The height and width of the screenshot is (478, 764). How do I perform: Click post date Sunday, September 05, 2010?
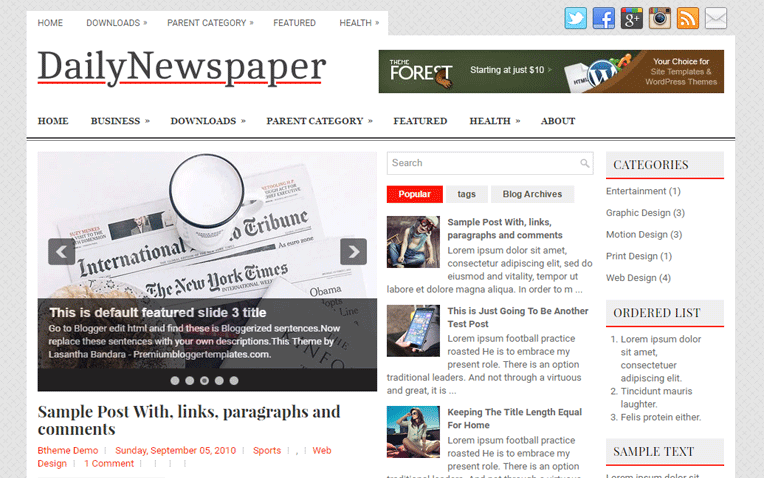pos(175,451)
